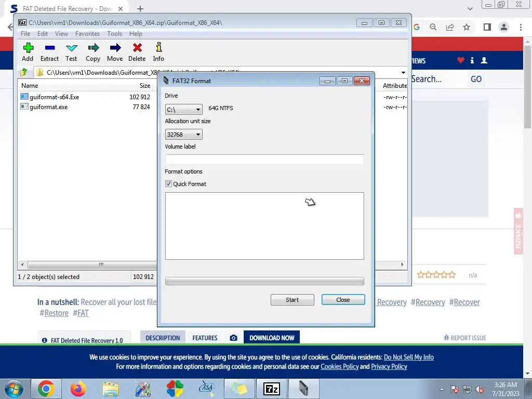Viewport: 532px width, 399px height.
Task: Sort 7-Zip list by Name column
Action: [59, 86]
